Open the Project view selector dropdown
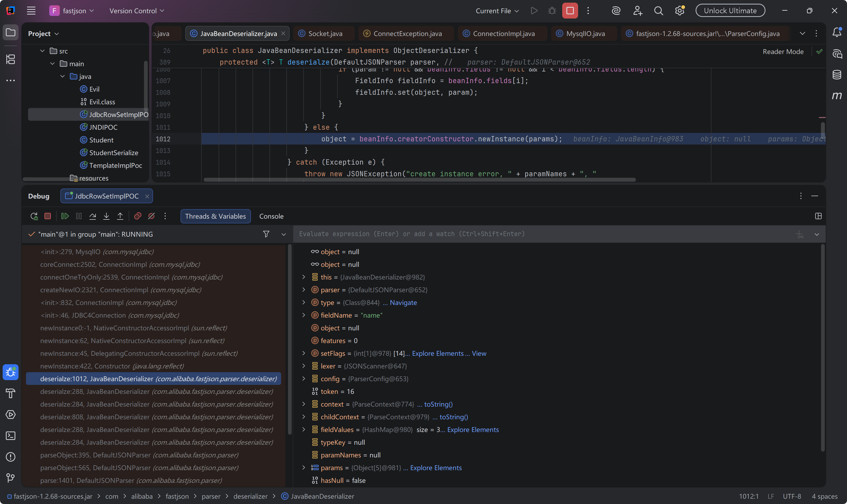Screen dimensions: 847x504 coord(43,34)
